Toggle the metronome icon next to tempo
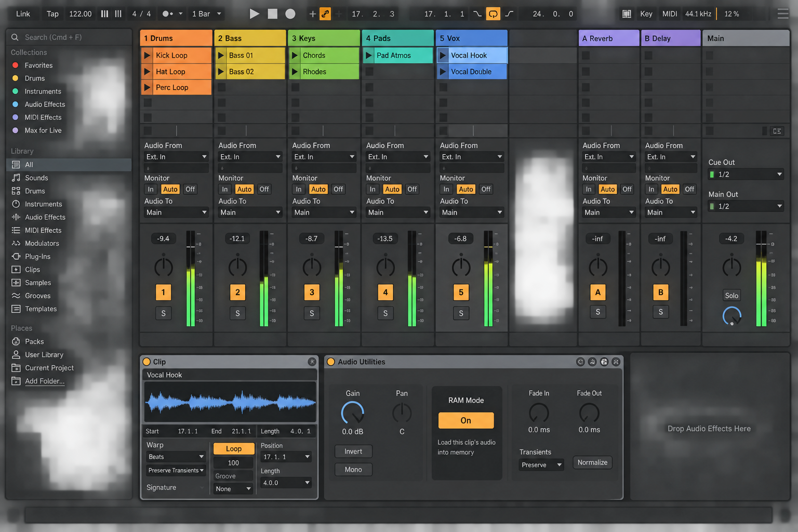798x532 pixels. [x=168, y=14]
